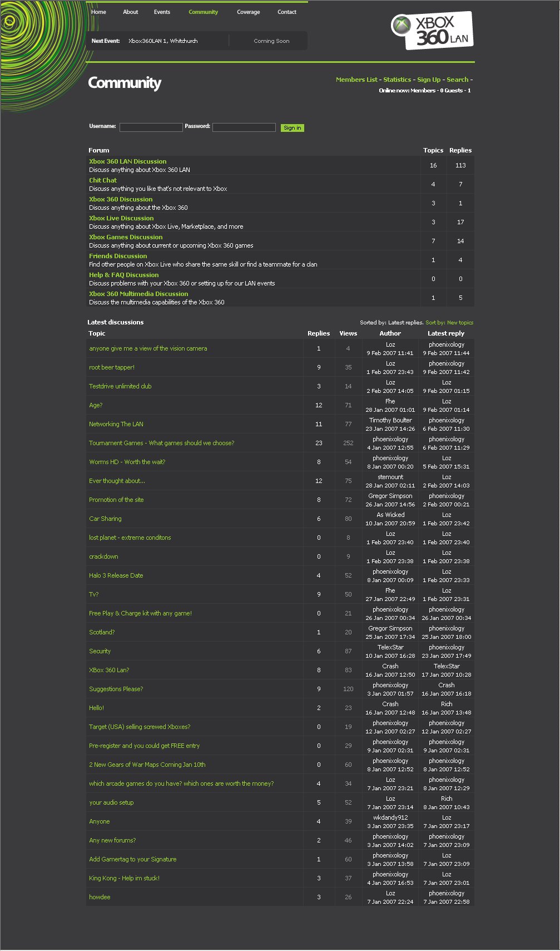This screenshot has height=951, width=560.
Task: Open the Car Sharing topic
Action: point(105,519)
